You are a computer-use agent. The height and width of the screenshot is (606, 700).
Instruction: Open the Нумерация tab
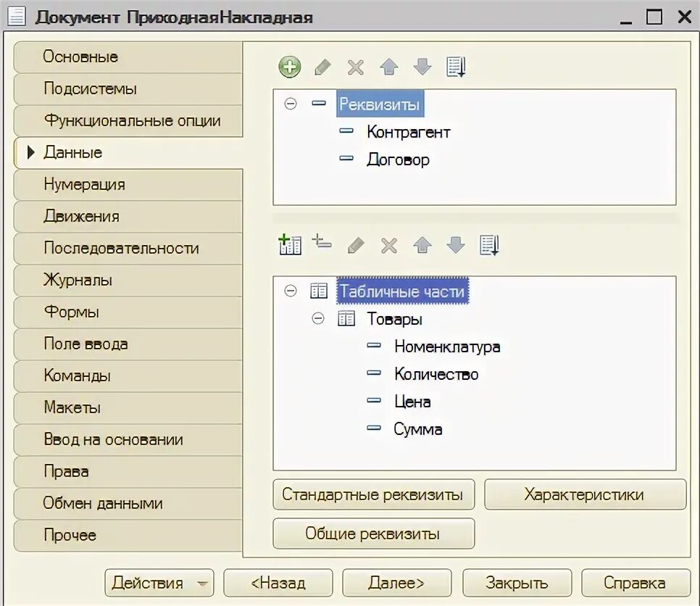click(x=128, y=184)
